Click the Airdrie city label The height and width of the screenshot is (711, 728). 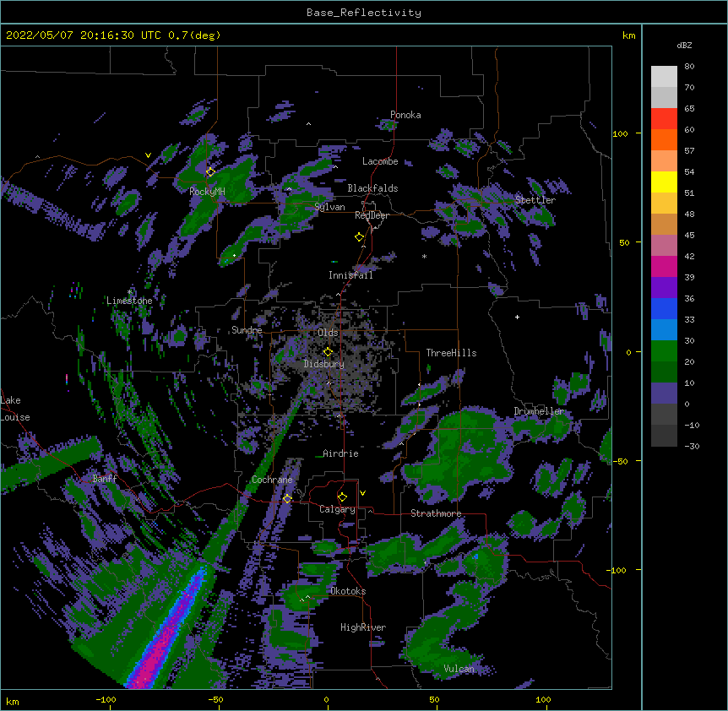(x=340, y=453)
